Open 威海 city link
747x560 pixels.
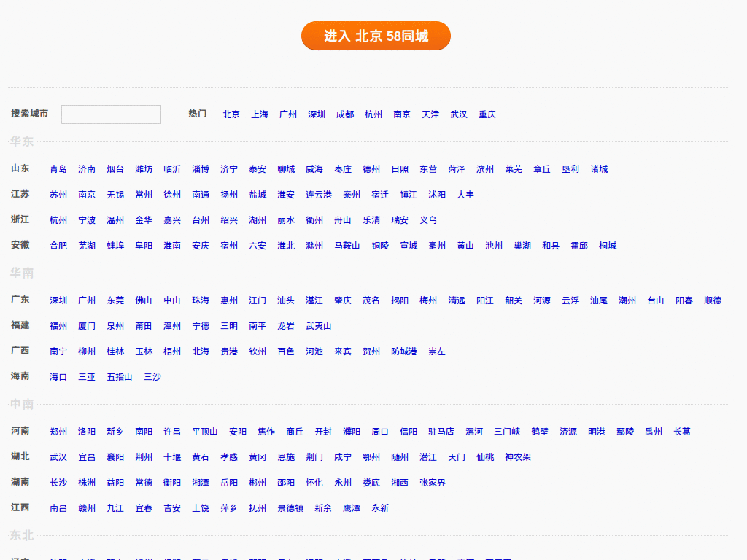click(314, 169)
